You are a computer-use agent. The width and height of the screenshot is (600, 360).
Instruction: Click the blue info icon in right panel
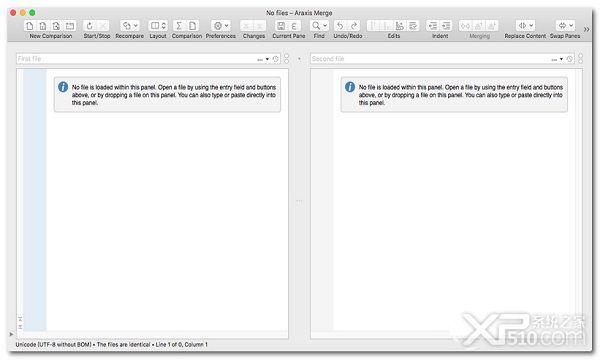pyautogui.click(x=350, y=87)
